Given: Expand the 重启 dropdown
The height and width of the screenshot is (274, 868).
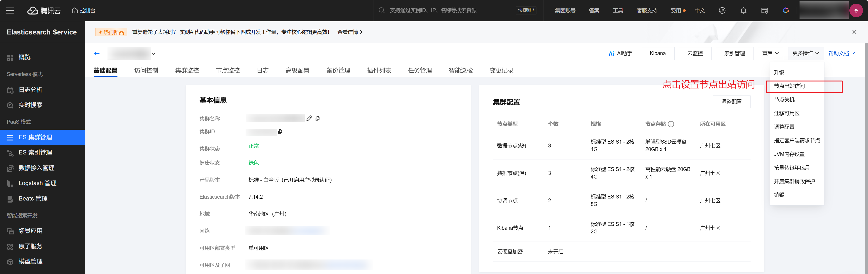Looking at the screenshot, I should [x=770, y=53].
